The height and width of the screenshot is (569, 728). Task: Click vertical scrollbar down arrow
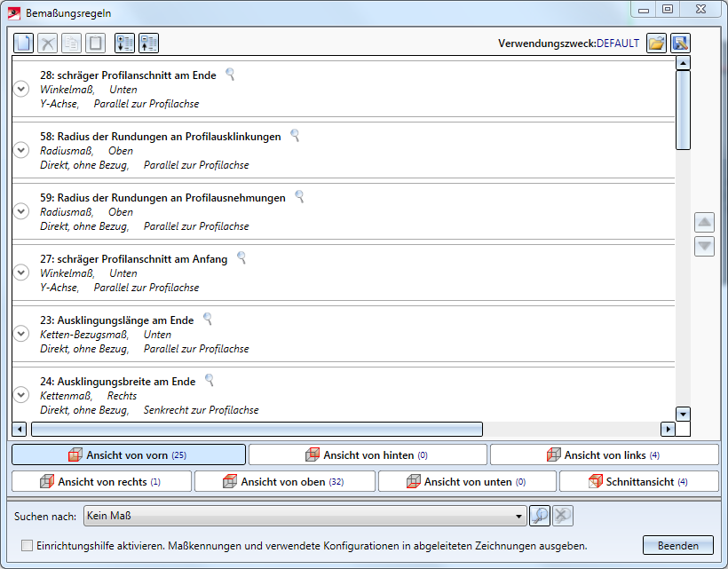(x=683, y=414)
